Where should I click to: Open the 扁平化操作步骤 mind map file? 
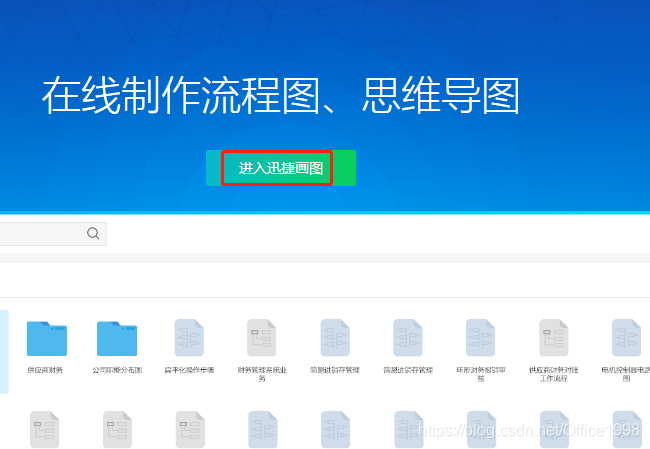coord(189,338)
